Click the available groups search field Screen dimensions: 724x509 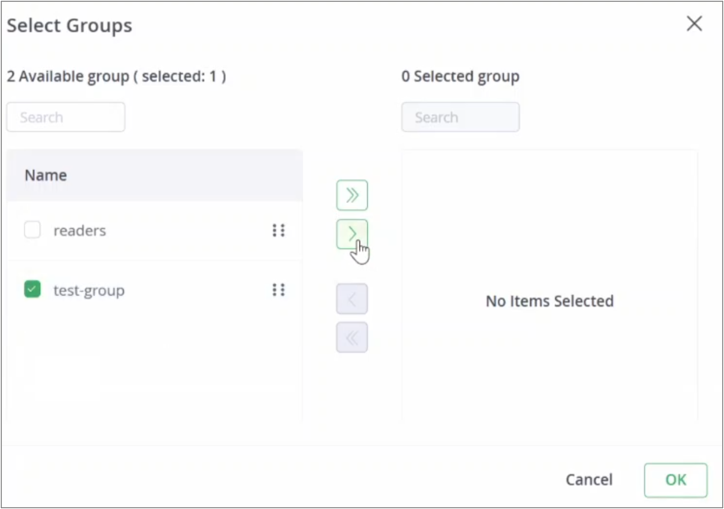[66, 117]
